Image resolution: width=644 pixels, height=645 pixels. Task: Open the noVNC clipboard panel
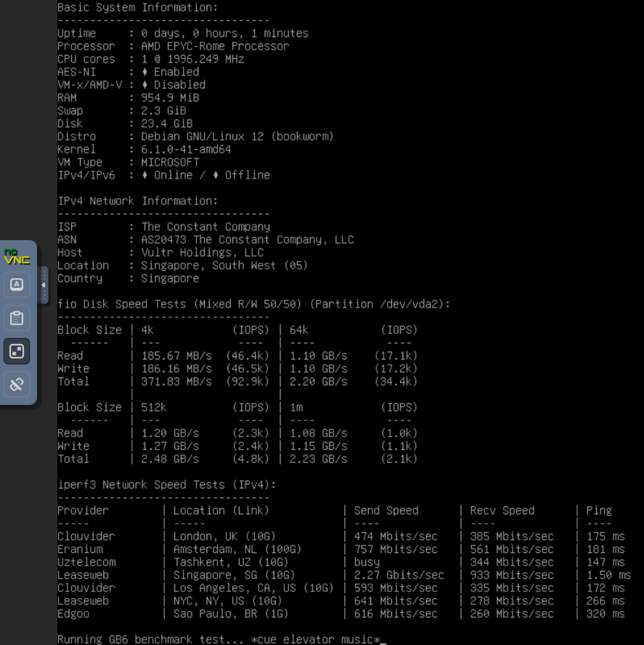click(16, 318)
